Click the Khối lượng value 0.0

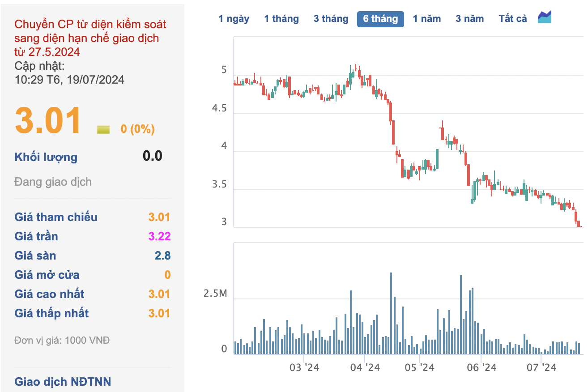(x=153, y=156)
